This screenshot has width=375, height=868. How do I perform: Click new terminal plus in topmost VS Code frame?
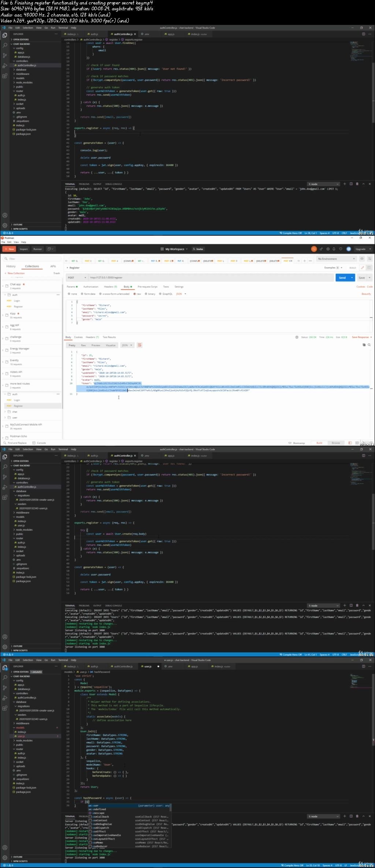345,184
